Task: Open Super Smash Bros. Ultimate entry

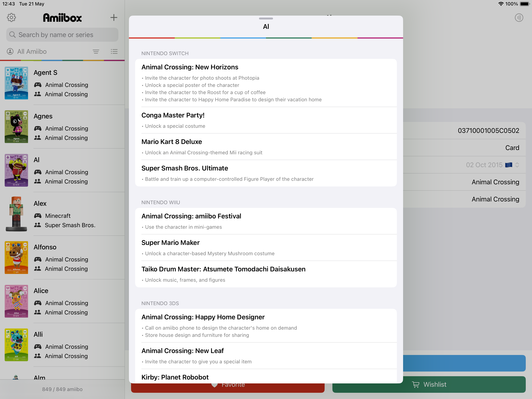Action: tap(266, 173)
